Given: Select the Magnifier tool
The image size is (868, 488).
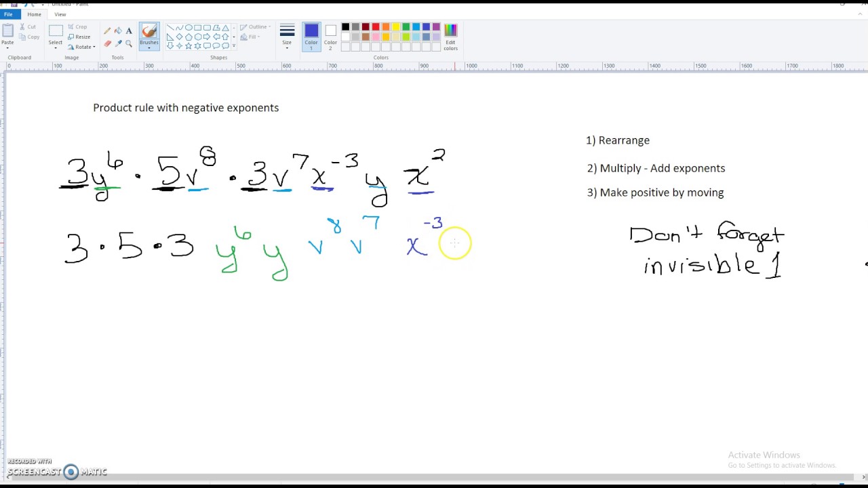Looking at the screenshot, I should point(129,43).
